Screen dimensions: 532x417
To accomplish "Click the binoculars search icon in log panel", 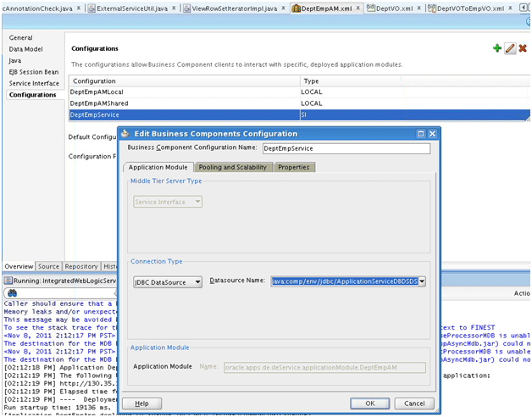I will [x=12, y=293].
